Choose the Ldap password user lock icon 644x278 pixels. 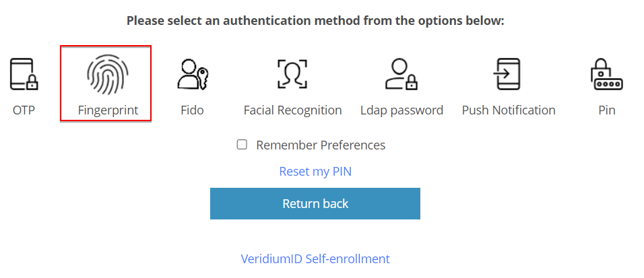(x=401, y=74)
